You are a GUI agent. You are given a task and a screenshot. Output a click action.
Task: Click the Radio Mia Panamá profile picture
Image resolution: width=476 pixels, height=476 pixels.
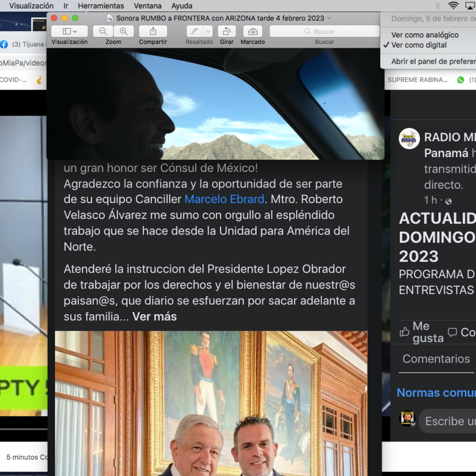click(x=409, y=139)
